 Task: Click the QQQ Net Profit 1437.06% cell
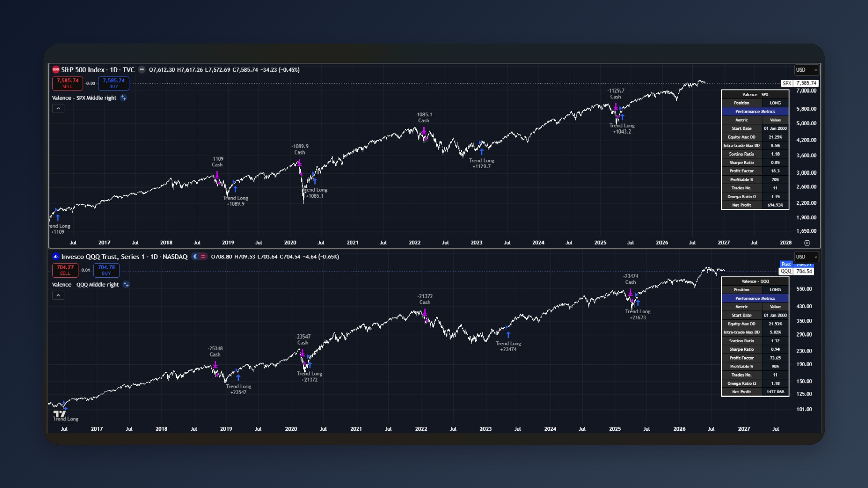pos(775,392)
